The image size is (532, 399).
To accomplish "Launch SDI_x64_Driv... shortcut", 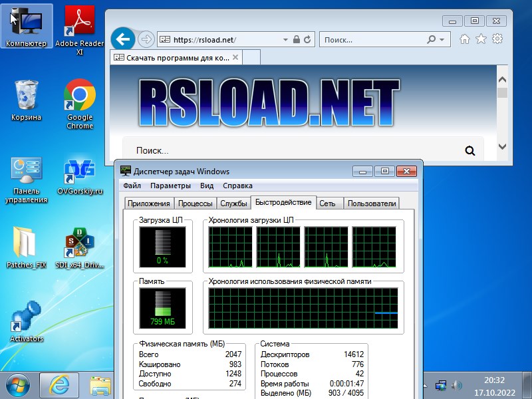I will 79,247.
